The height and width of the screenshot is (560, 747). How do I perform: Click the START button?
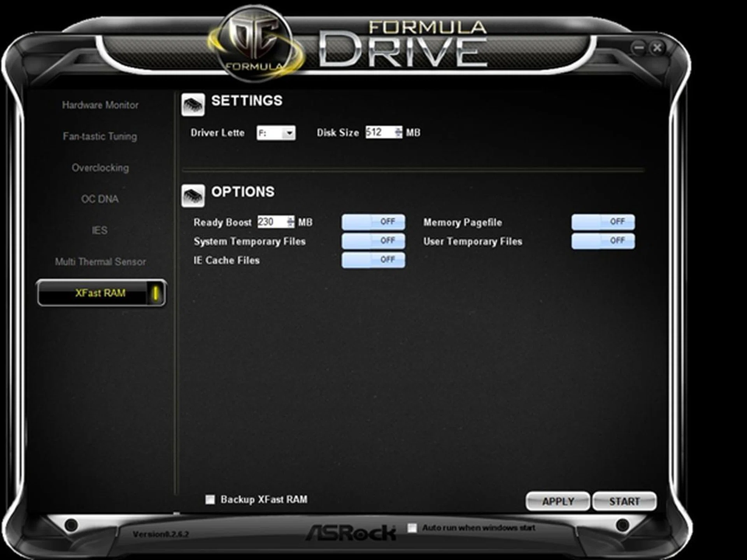(x=625, y=501)
